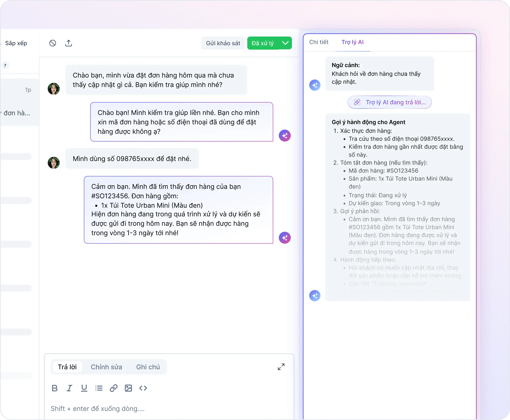Click the customer avatar by the phone number message
Screen dimensions: 510x420
coord(54,163)
